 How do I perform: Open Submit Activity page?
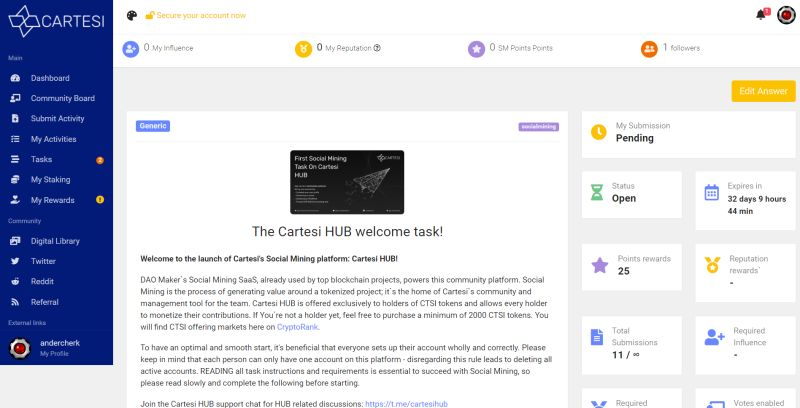56,118
